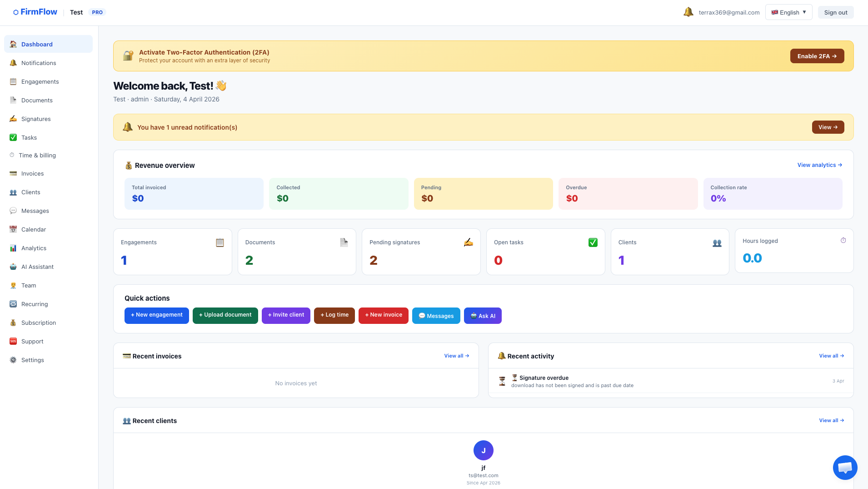Open Calendar from the sidebar
This screenshot has width=868, height=489.
(48, 229)
